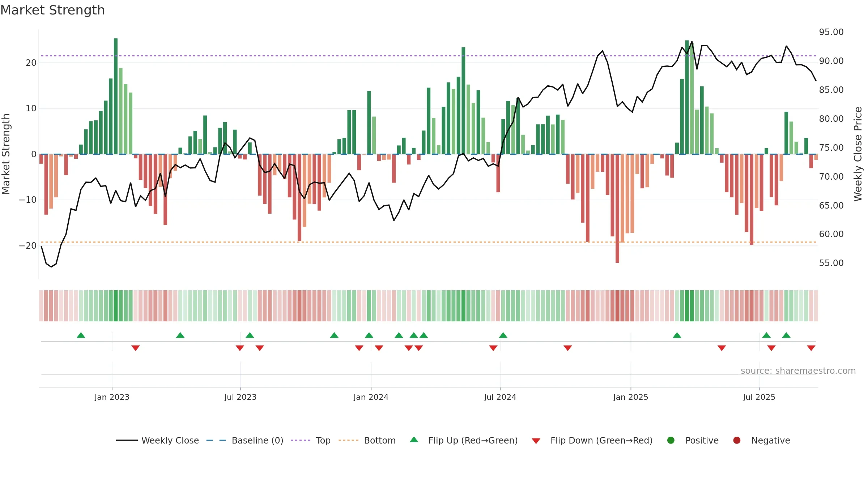The image size is (868, 488).
Task: Click the −20 market strength axis label
Action: coord(28,246)
